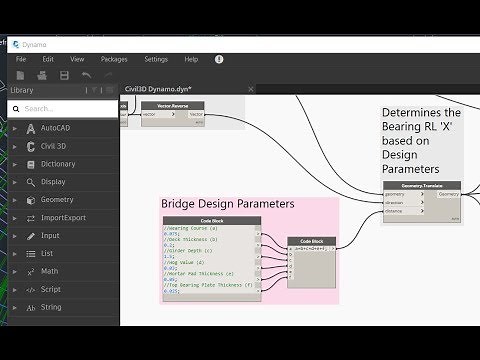Click the Vector output port of Vector.Reverse

[x=196, y=114]
